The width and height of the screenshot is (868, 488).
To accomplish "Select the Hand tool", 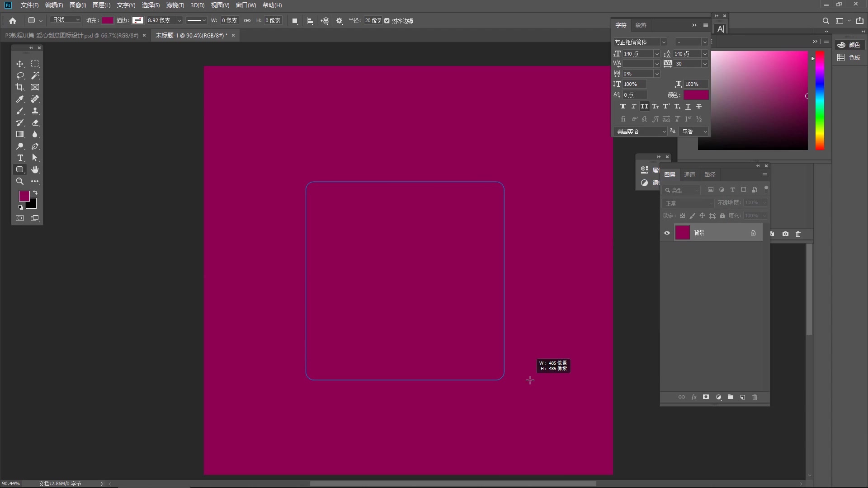I will point(35,170).
